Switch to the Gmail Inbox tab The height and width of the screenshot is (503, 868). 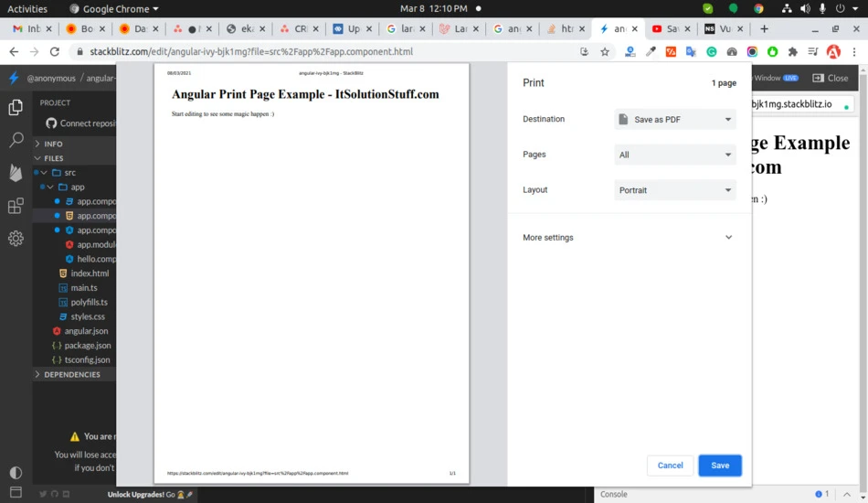(x=33, y=28)
